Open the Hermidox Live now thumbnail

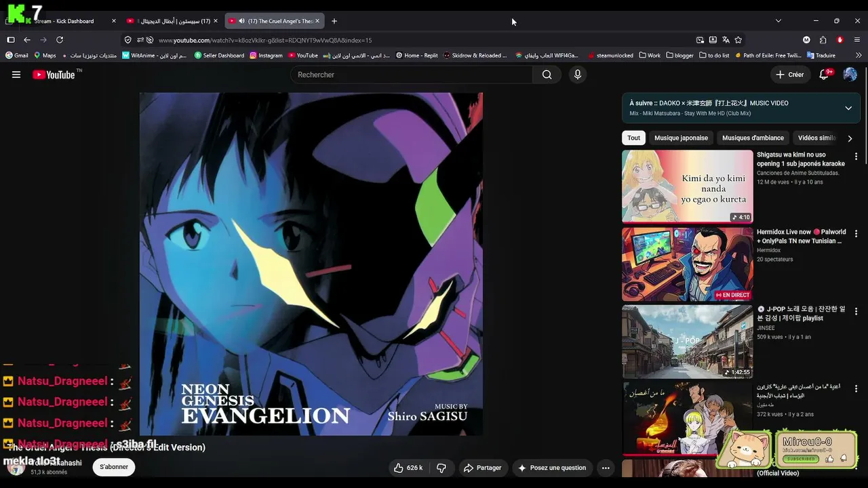[687, 264]
